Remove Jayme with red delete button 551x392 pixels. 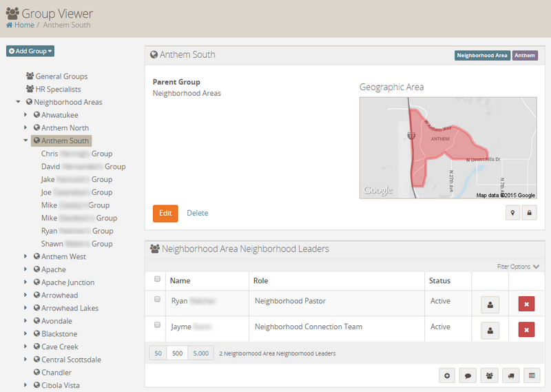tap(526, 330)
